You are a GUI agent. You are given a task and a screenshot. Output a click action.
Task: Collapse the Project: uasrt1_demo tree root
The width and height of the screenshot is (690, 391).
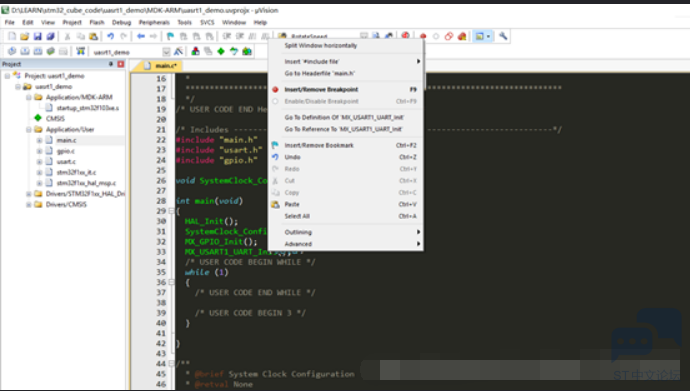click(7, 76)
